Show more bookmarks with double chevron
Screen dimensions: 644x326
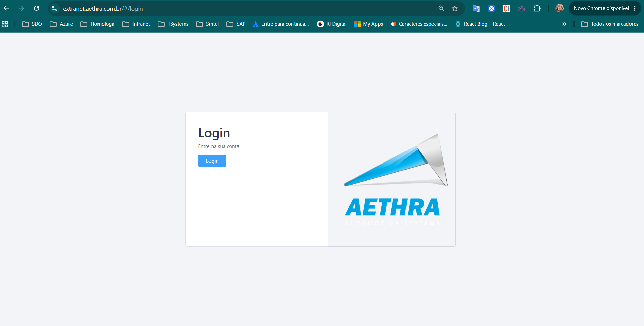click(564, 24)
